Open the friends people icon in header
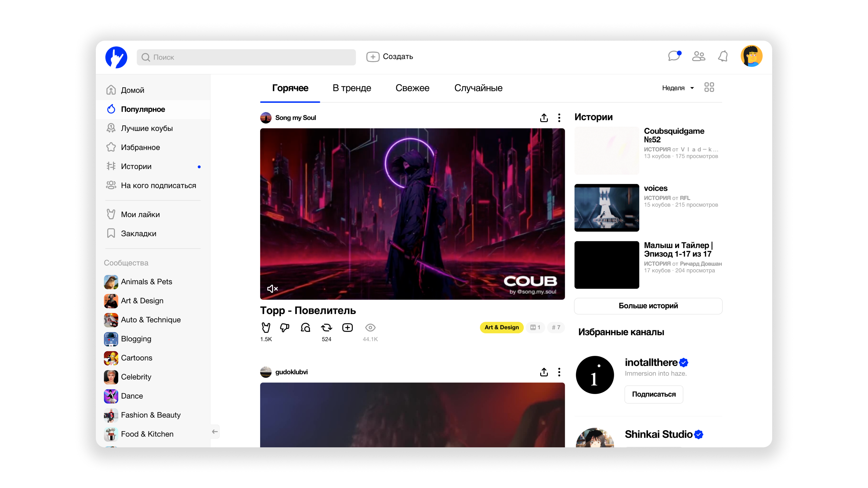 698,56
